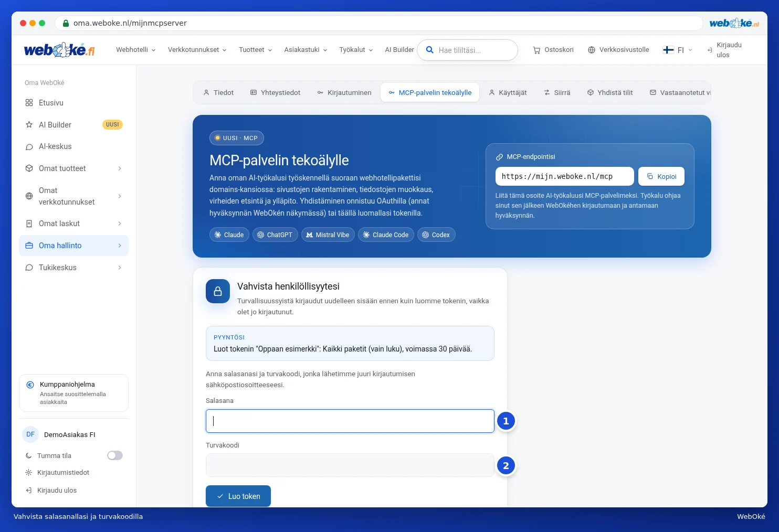Image resolution: width=779 pixels, height=532 pixels.
Task: Click the DF user avatar
Action: (30, 434)
